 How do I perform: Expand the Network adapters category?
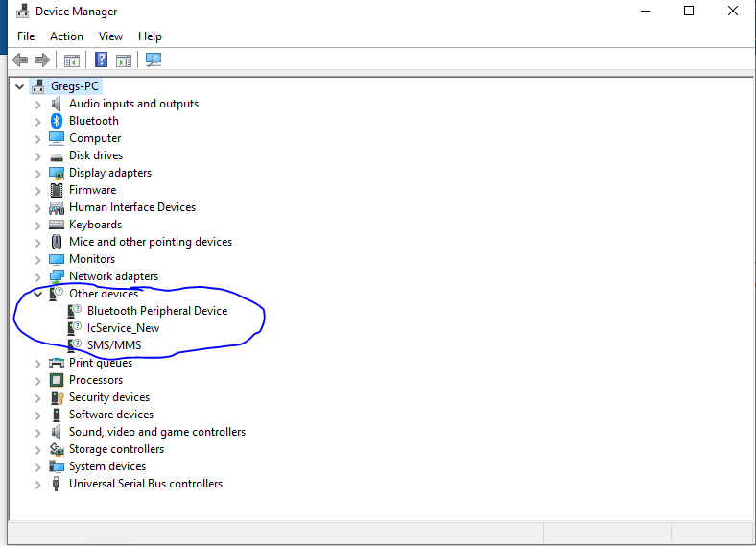[x=37, y=277]
